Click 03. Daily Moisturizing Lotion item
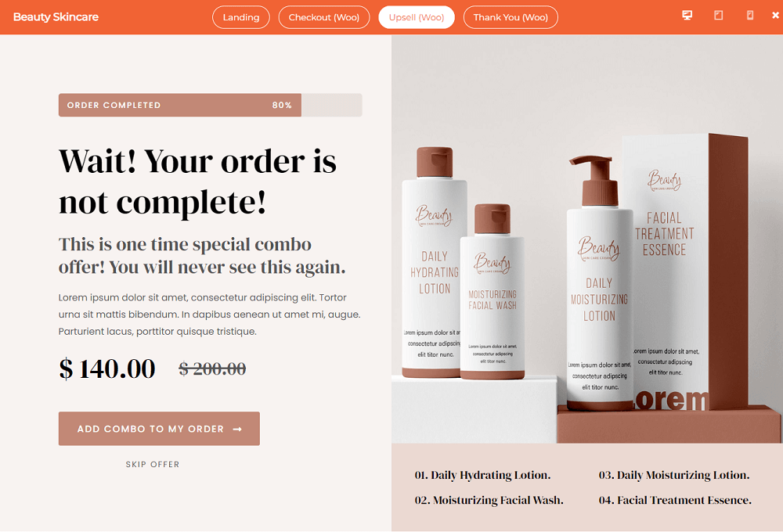 [x=674, y=475]
